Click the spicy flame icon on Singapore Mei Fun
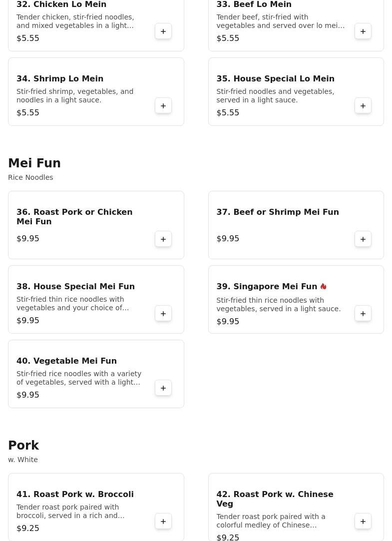Viewport: 392px width, 541px height. click(x=324, y=287)
